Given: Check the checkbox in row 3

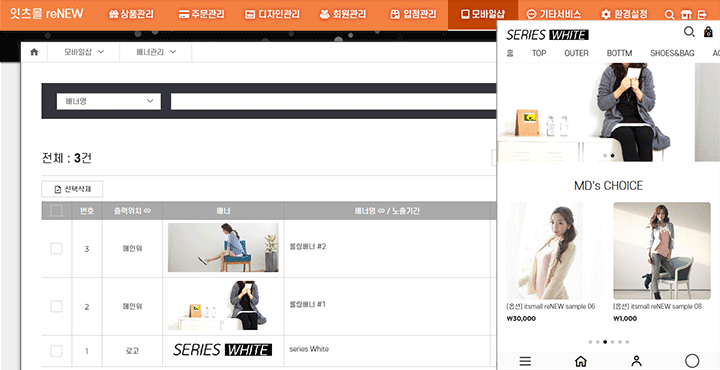Looking at the screenshot, I should pyautogui.click(x=56, y=249).
